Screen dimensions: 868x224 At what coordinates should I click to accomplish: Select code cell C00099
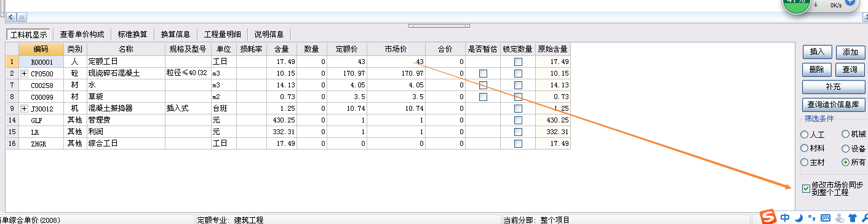click(x=41, y=97)
